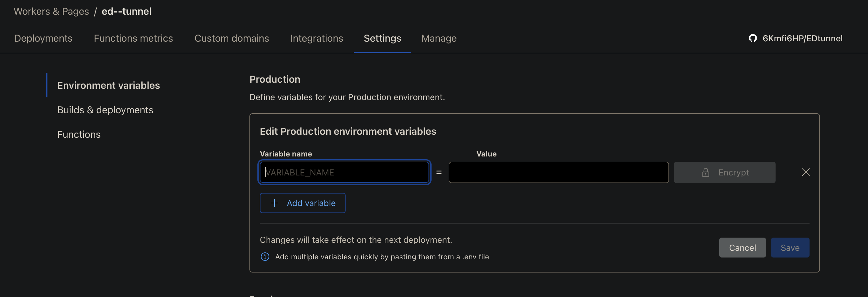Focus the Variable name input field
Screen dimensions: 868x297
[x=344, y=173]
